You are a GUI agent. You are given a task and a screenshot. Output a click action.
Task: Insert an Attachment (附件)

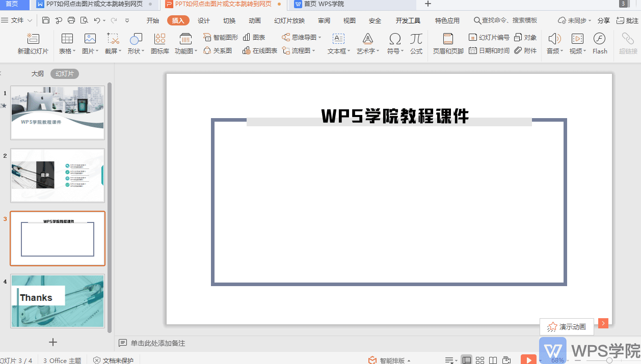point(525,50)
